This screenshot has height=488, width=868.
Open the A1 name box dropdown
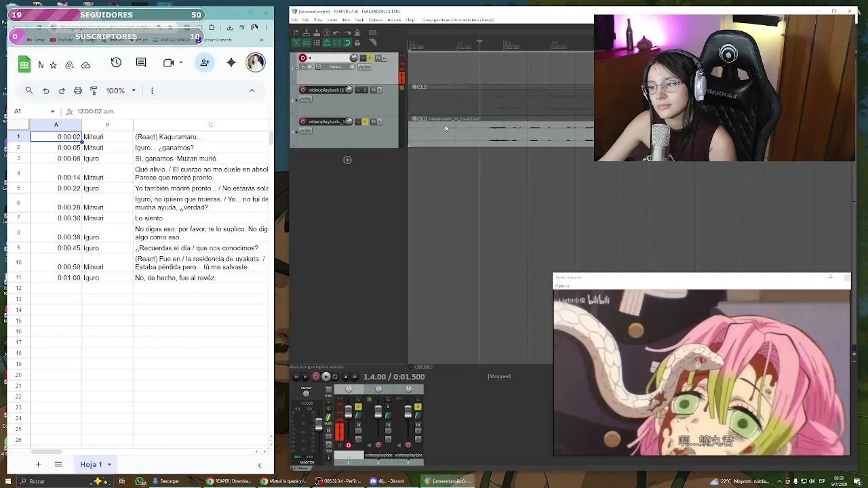click(52, 111)
